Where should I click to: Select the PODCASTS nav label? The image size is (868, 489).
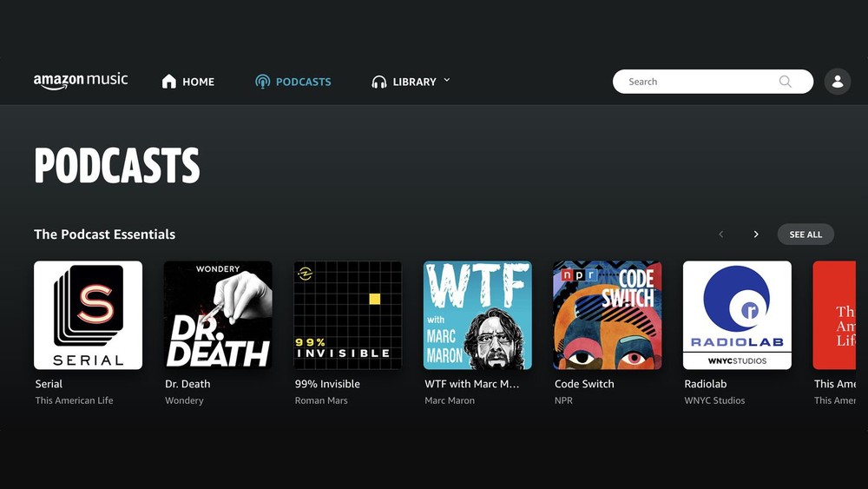pos(303,82)
